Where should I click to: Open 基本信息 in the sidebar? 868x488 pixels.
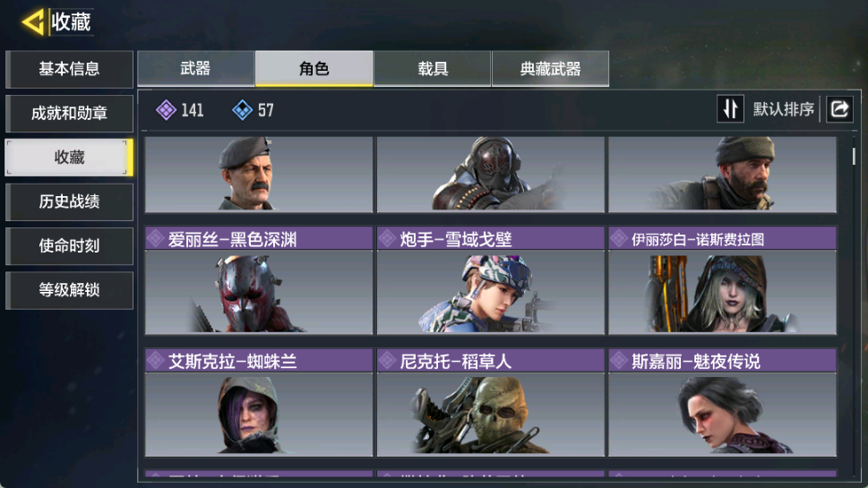[69, 69]
